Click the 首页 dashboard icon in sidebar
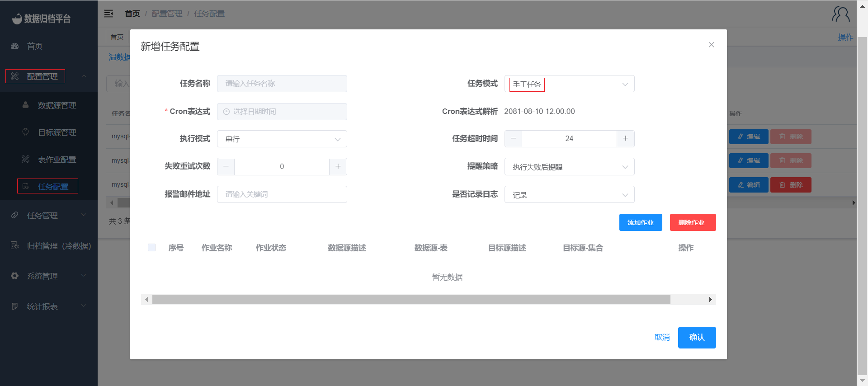Viewport: 868px width, 386px height. click(15, 46)
